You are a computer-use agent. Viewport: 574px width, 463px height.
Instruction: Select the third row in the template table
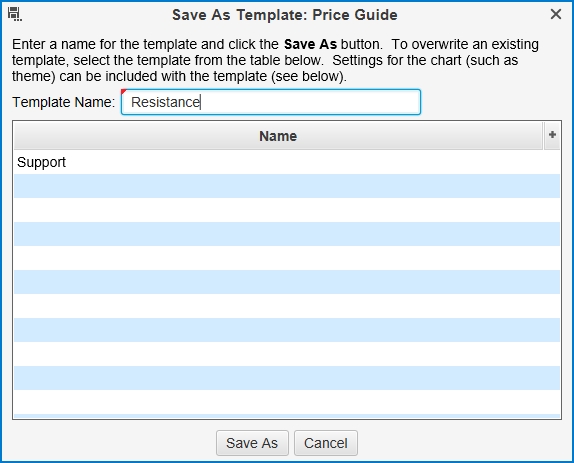tap(287, 210)
